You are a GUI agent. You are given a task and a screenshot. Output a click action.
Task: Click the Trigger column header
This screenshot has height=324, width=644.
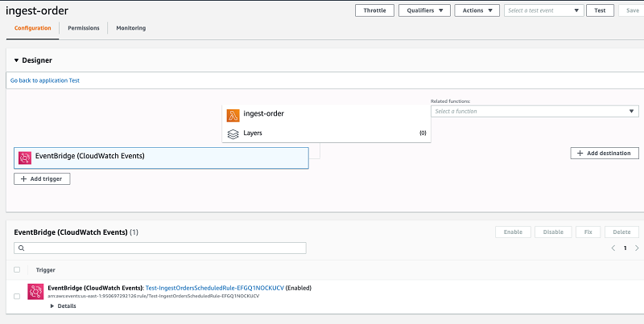[46, 270]
